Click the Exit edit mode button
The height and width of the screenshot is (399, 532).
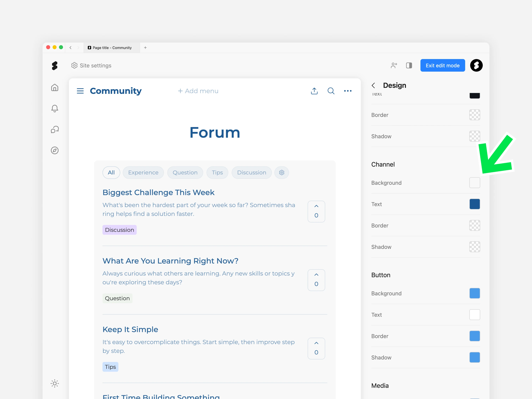442,65
